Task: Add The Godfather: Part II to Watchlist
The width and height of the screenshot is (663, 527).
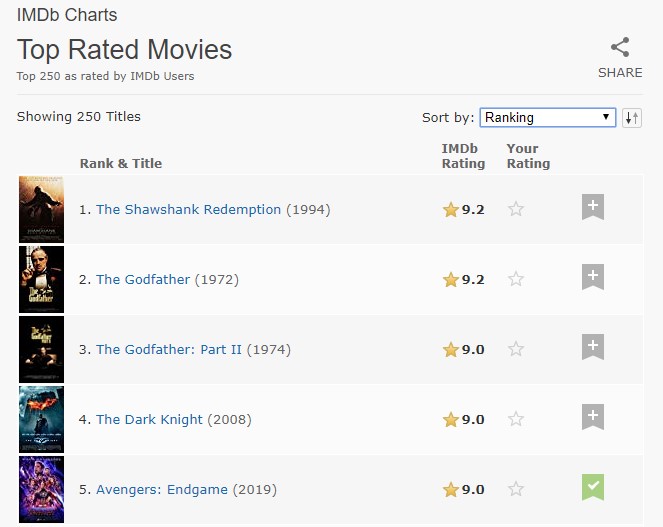Action: [x=593, y=348]
